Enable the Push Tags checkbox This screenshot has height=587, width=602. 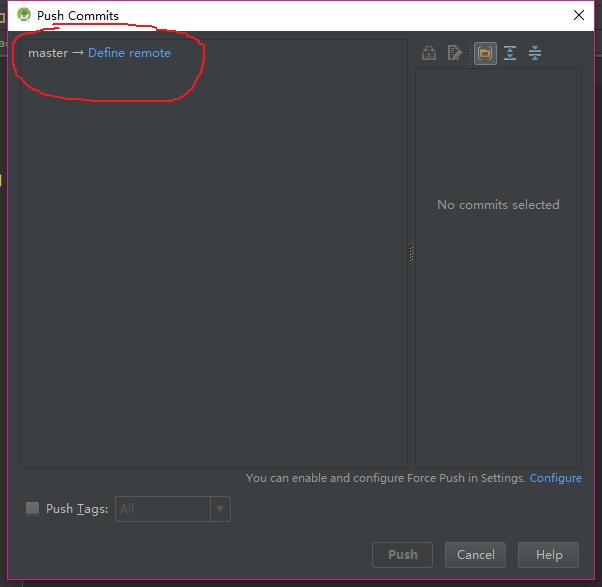click(x=32, y=508)
